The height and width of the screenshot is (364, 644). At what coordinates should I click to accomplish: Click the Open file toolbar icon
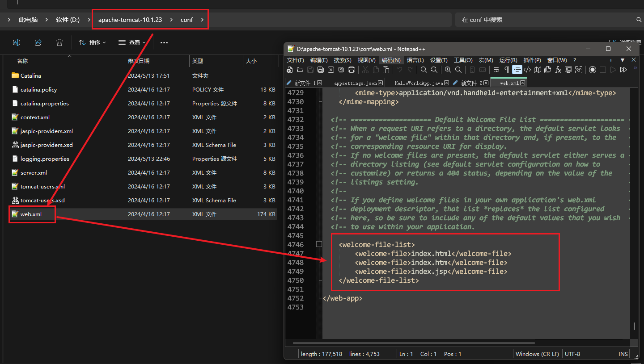click(x=300, y=70)
